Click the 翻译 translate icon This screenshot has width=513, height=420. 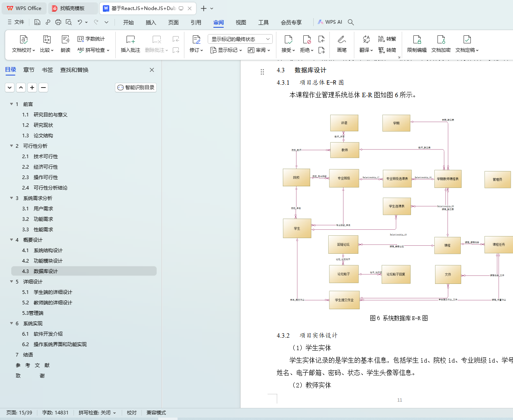pos(366,39)
